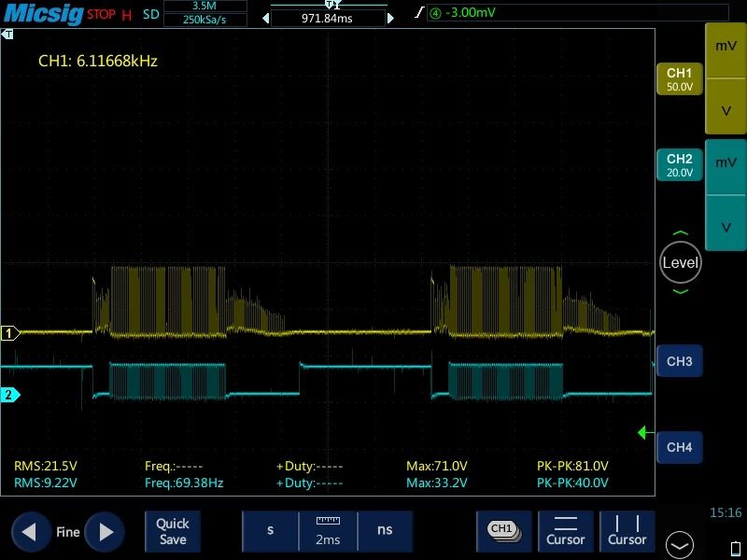Select the 2ms timebase ruler icon
Viewport: 747px width, 560px height.
click(328, 531)
